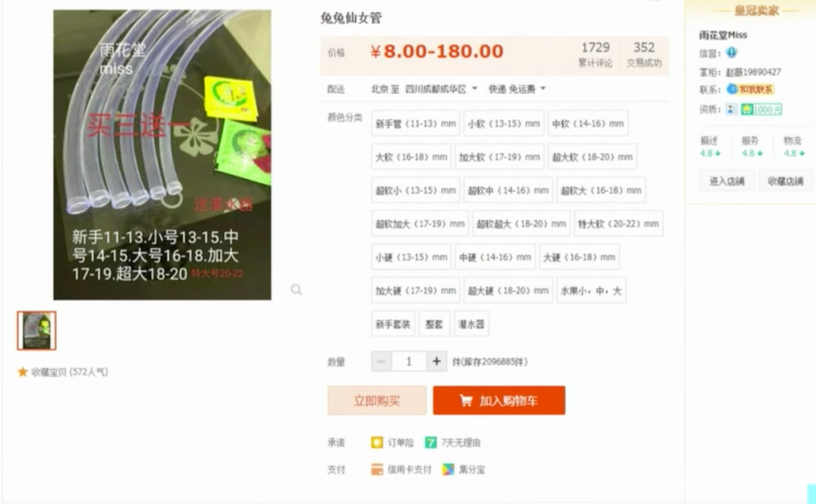Click the 订单险 order insurance icon
Image resolution: width=816 pixels, height=504 pixels.
(x=377, y=443)
